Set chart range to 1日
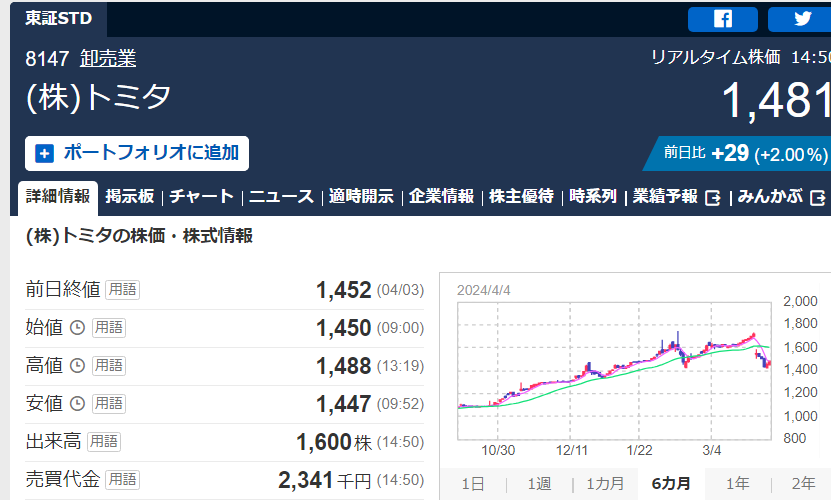This screenshot has width=831, height=500. (x=473, y=484)
